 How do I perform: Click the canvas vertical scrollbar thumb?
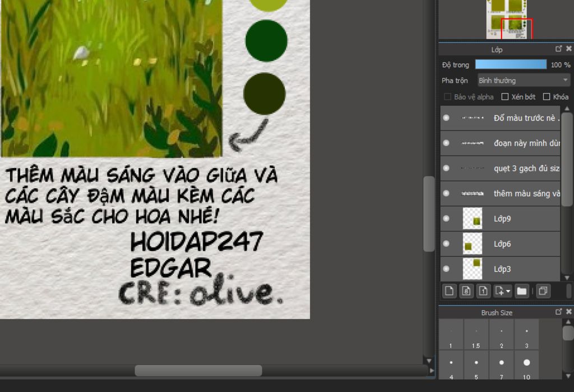pyautogui.click(x=429, y=213)
